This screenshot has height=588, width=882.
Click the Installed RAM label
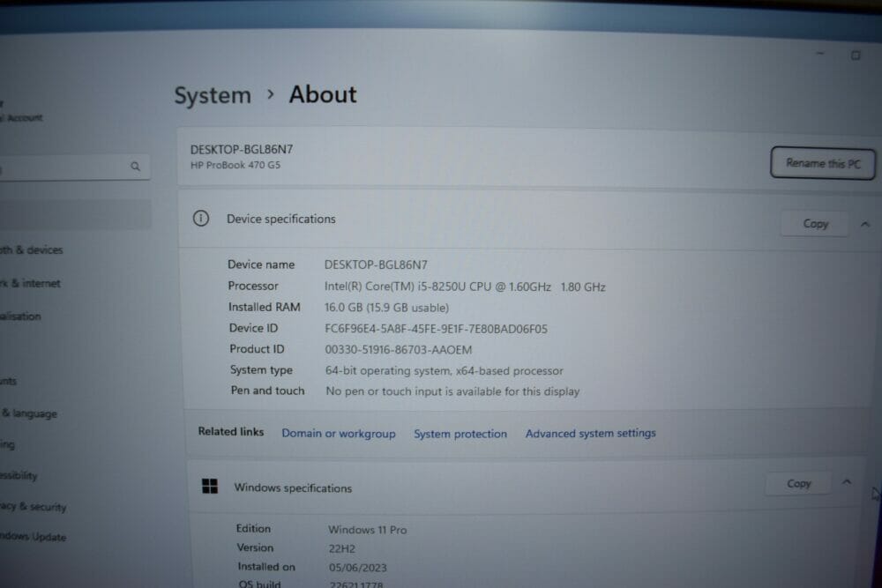265,307
